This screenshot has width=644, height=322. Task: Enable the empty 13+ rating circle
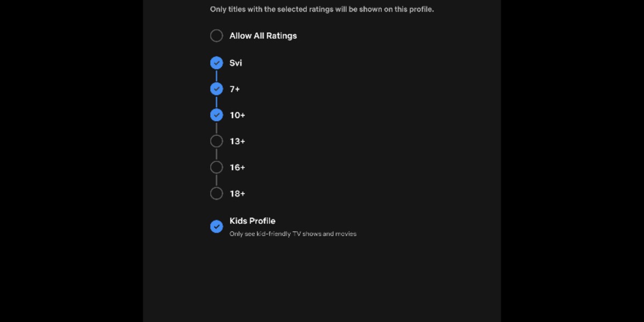[216, 141]
